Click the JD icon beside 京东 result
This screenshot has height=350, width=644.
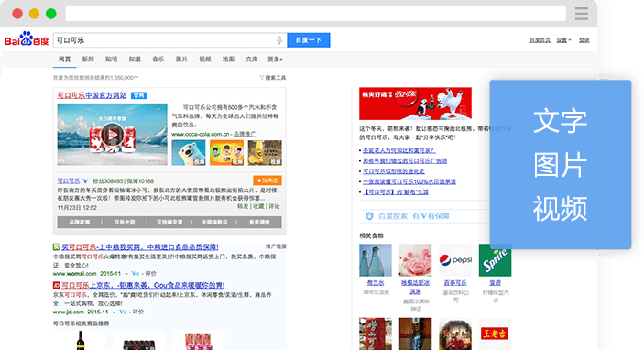(56, 285)
